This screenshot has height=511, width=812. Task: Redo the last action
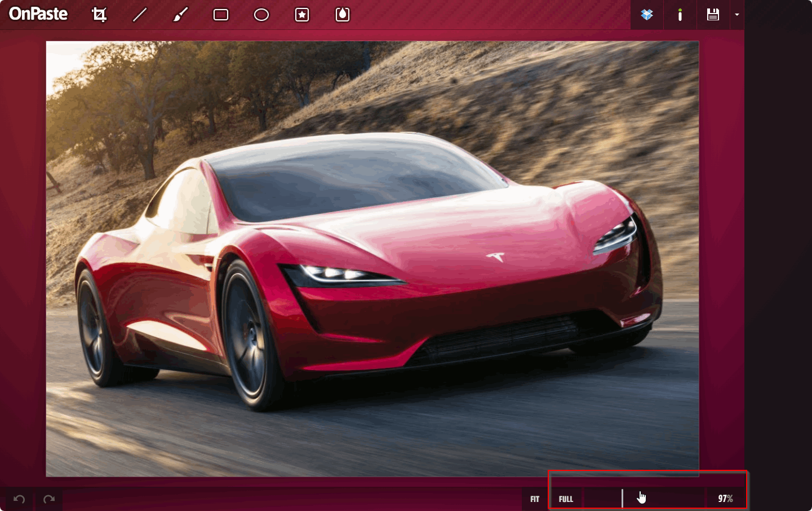click(x=49, y=499)
